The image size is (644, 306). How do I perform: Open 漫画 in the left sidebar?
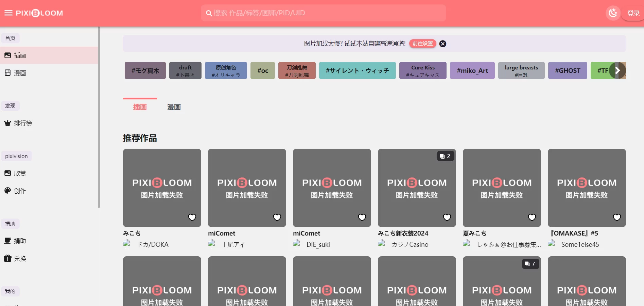coord(20,73)
